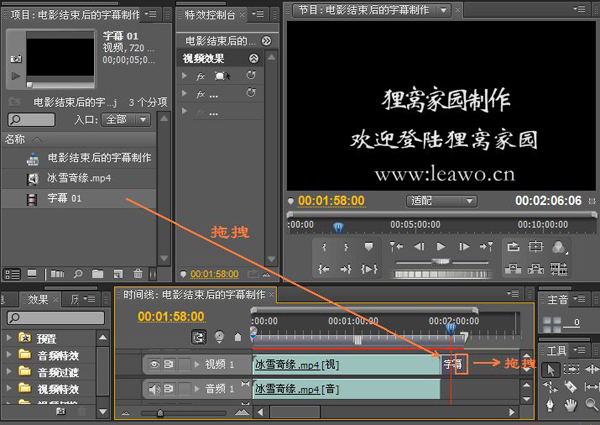Image resolution: width=600 pixels, height=425 pixels.
Task: Step forward one frame
Action: (x=464, y=247)
